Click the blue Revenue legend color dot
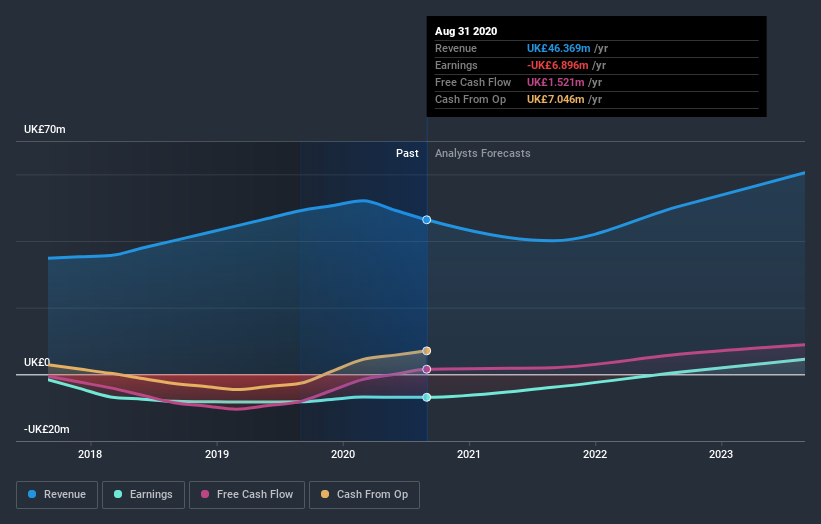The image size is (821, 524). coord(32,494)
